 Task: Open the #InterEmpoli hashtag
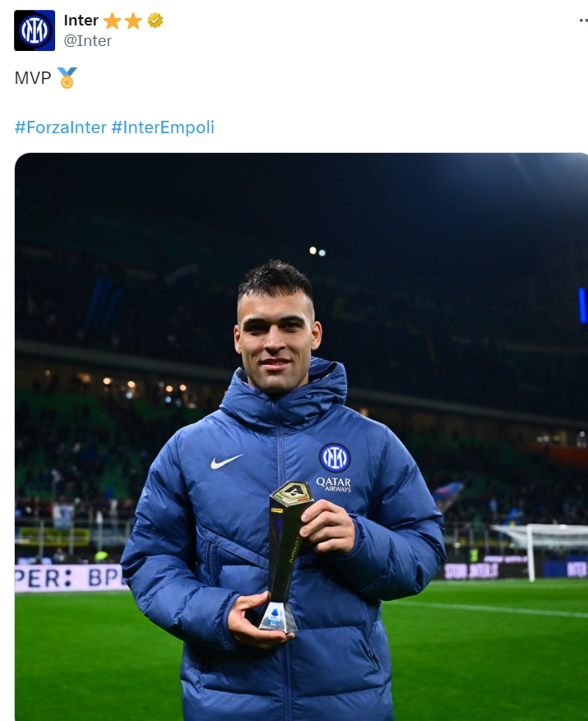[x=163, y=127]
